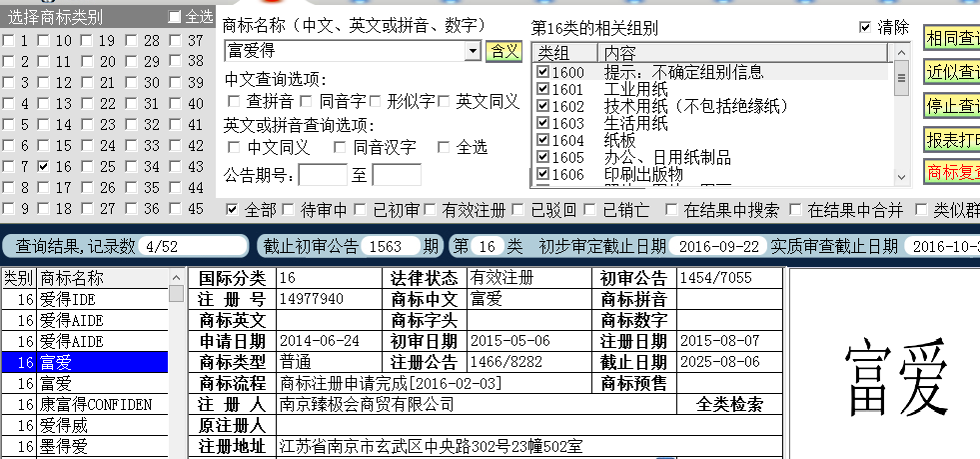Viewport: 980px width, 459px height.
Task: Select result row 爱得威
Action: pos(84,426)
